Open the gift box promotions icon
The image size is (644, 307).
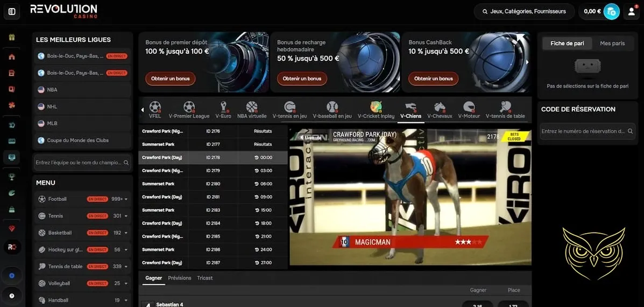pyautogui.click(x=12, y=37)
